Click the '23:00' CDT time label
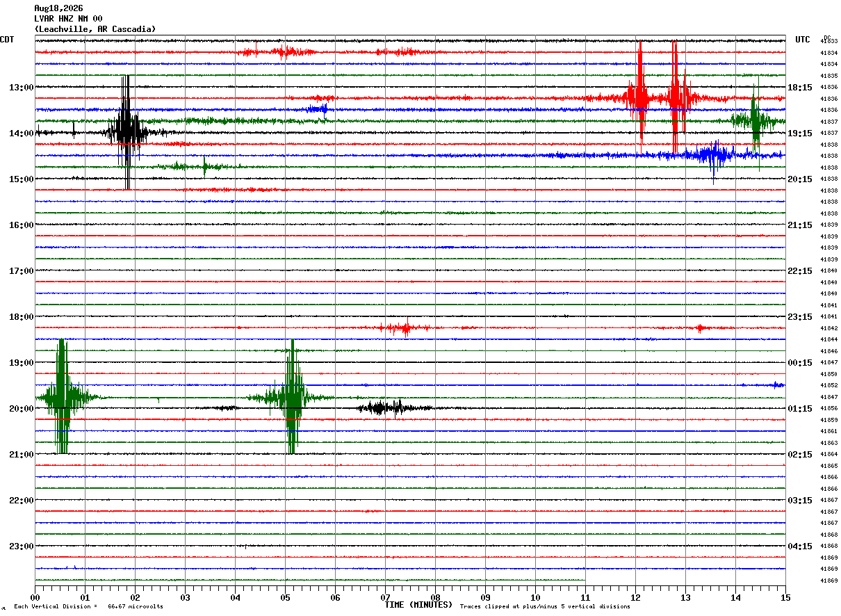The width and height of the screenshot is (841, 616). pyautogui.click(x=22, y=546)
